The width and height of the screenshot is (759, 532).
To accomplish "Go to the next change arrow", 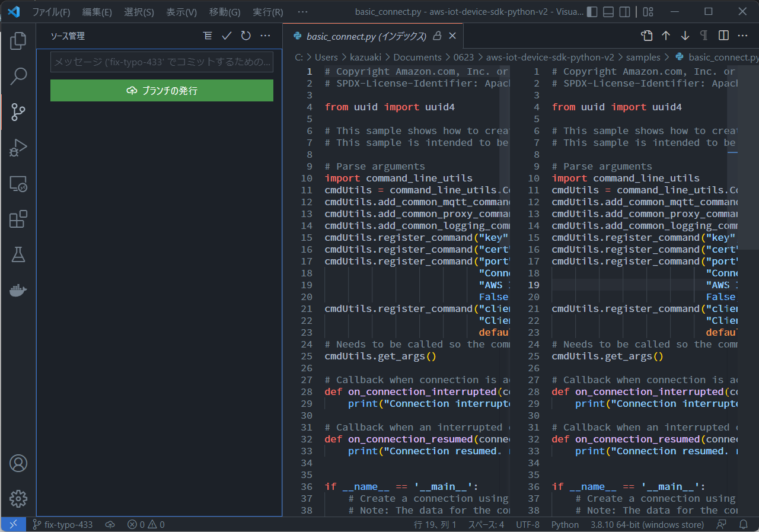I will (685, 36).
